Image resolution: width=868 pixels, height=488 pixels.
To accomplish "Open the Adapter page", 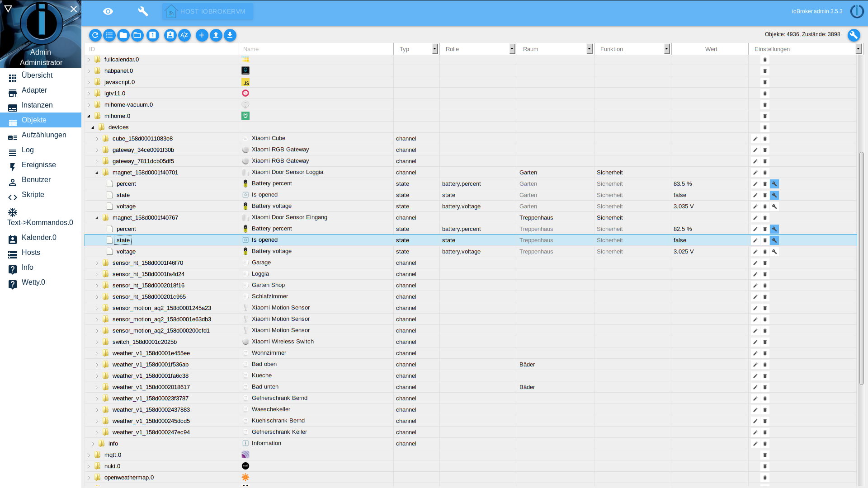I will click(x=41, y=90).
